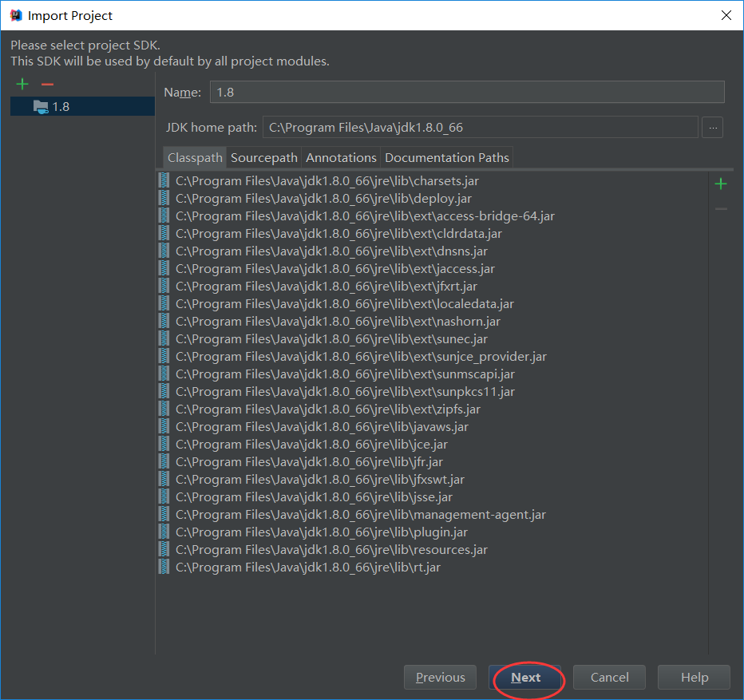Viewport: 744px width, 700px height.
Task: Click the jar icon beside resources.jar
Action: pos(164,550)
